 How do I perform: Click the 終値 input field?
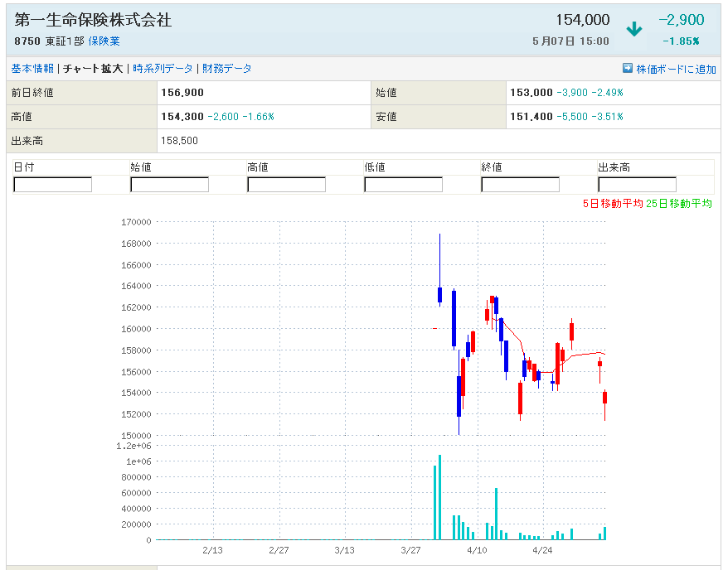(521, 185)
